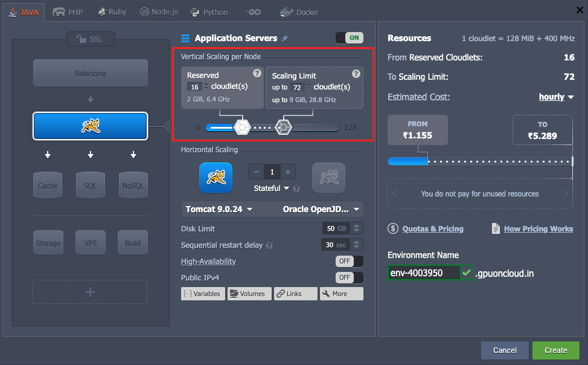Click the green Create button

tap(555, 350)
